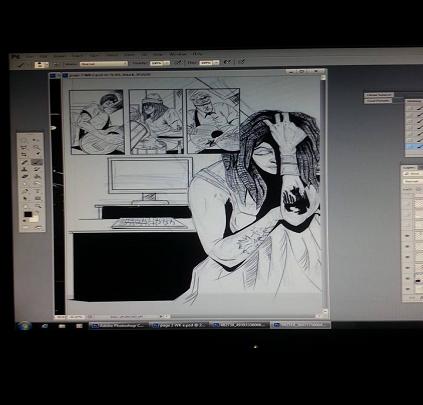
Task: Select the Pen tool
Action: (24, 191)
